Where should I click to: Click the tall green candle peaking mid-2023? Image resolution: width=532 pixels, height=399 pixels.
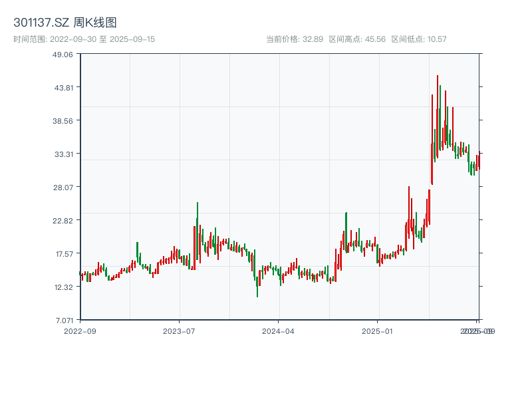coord(197,231)
